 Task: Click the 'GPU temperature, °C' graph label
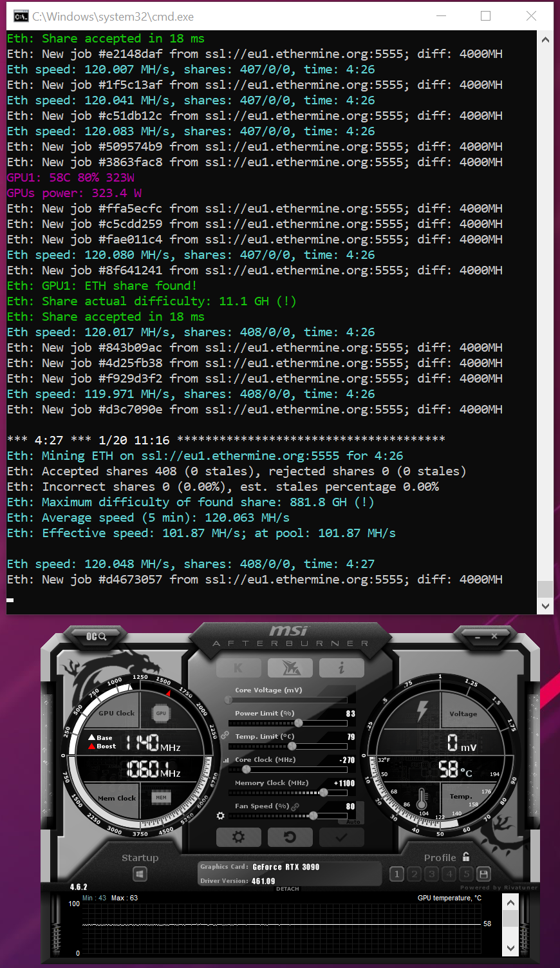click(x=449, y=898)
